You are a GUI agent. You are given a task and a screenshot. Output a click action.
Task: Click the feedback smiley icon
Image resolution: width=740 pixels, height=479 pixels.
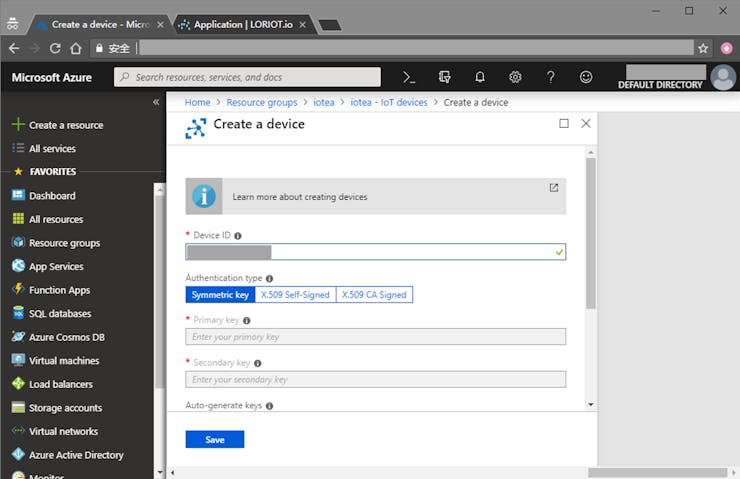click(586, 77)
